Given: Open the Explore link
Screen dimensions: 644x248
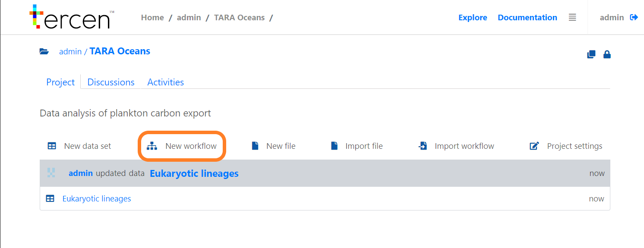Looking at the screenshot, I should coord(473,18).
